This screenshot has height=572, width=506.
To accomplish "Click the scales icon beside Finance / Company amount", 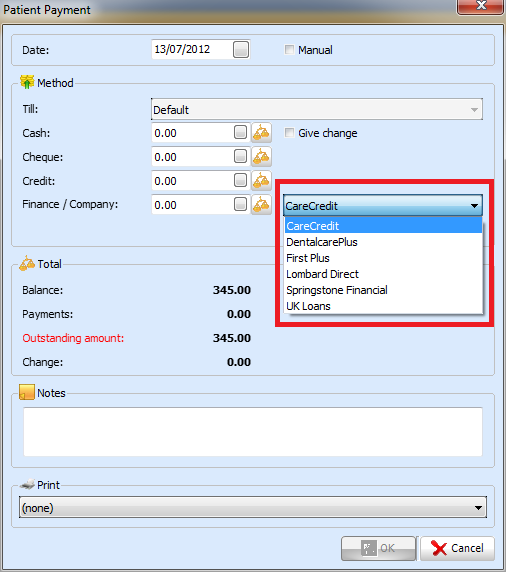I will (x=261, y=205).
